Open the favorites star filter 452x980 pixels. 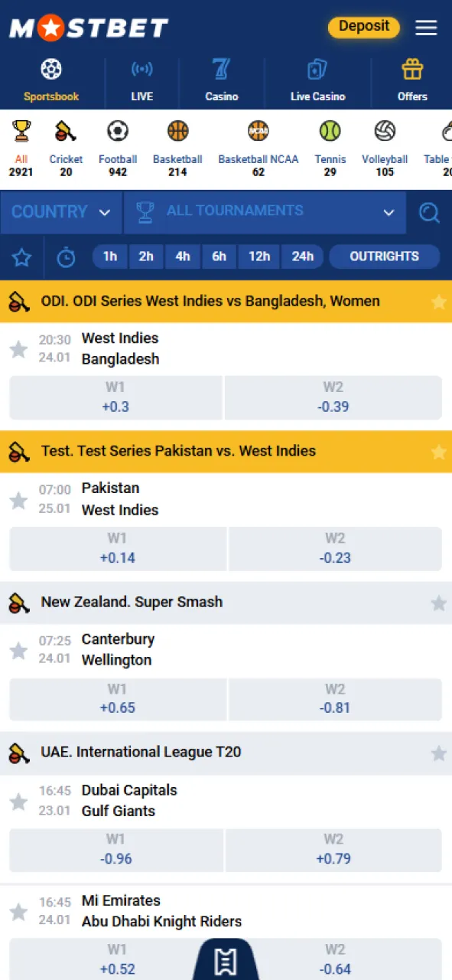pyautogui.click(x=21, y=256)
